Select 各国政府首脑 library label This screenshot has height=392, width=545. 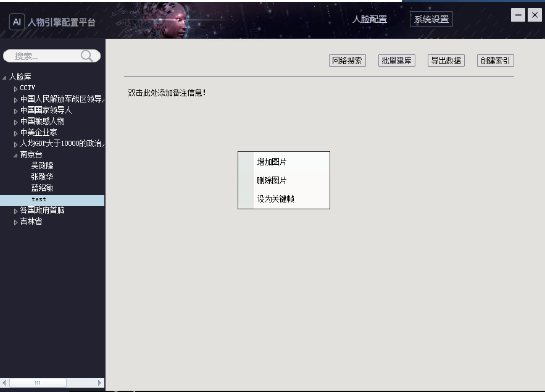(x=42, y=211)
